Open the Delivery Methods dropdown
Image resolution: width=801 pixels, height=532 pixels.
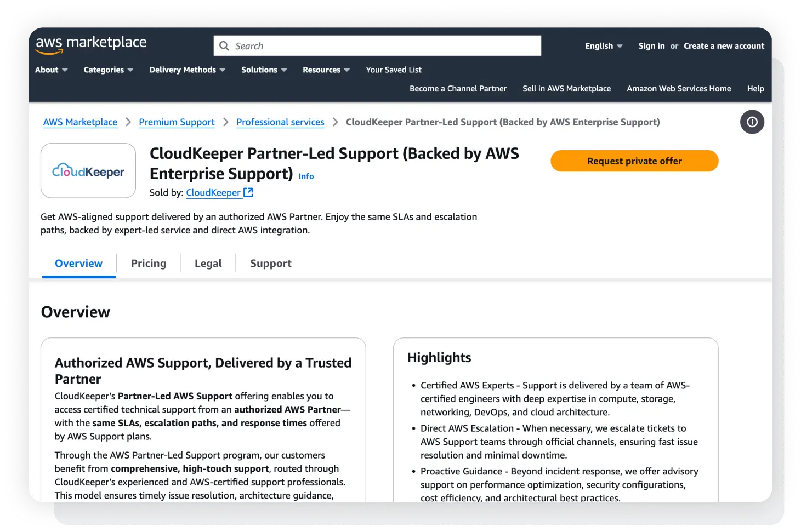click(x=188, y=70)
